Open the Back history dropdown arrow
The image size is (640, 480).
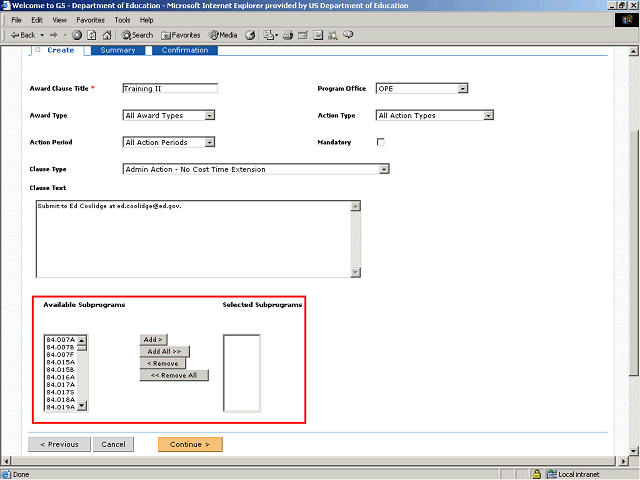click(x=42, y=35)
